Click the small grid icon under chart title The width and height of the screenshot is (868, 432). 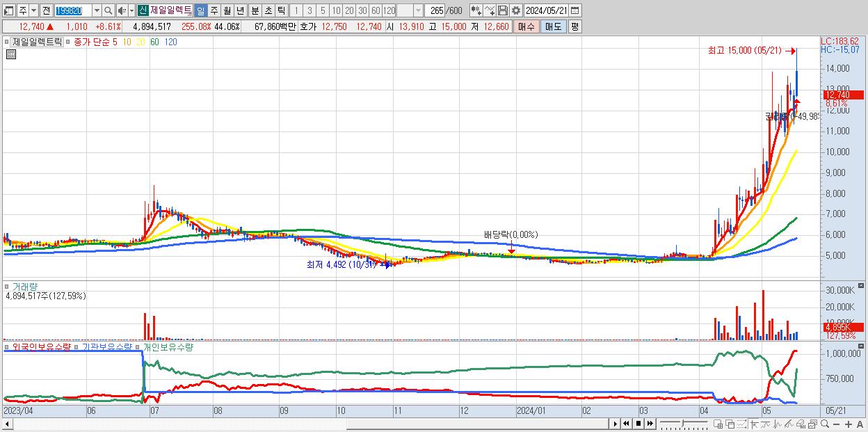pyautogui.click(x=10, y=55)
